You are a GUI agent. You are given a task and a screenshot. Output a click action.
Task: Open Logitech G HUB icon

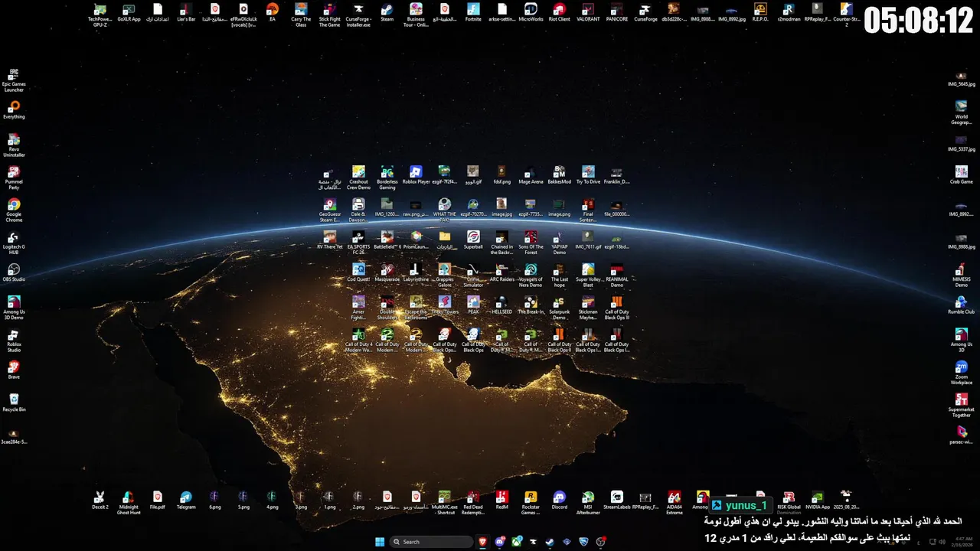click(14, 243)
